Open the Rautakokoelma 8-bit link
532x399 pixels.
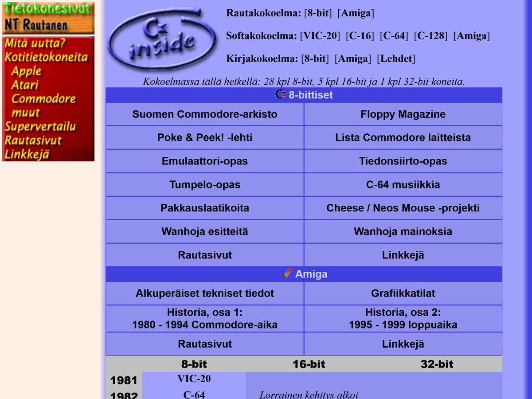[318, 13]
